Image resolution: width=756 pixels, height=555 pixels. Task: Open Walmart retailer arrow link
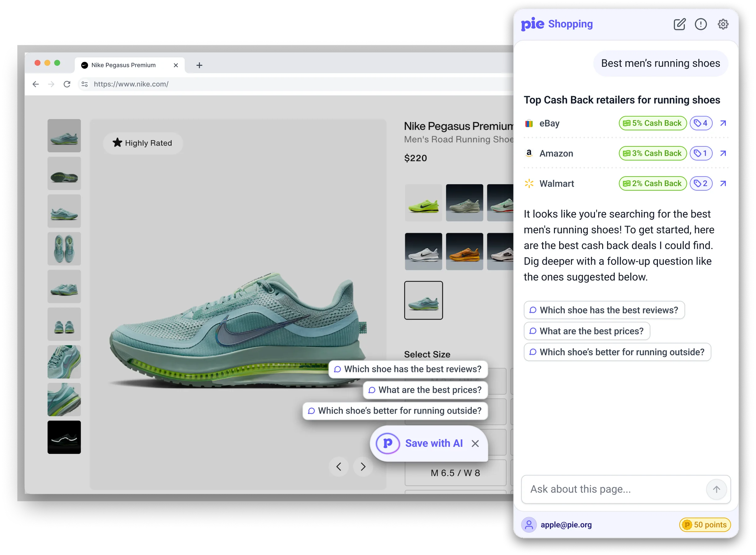click(723, 184)
